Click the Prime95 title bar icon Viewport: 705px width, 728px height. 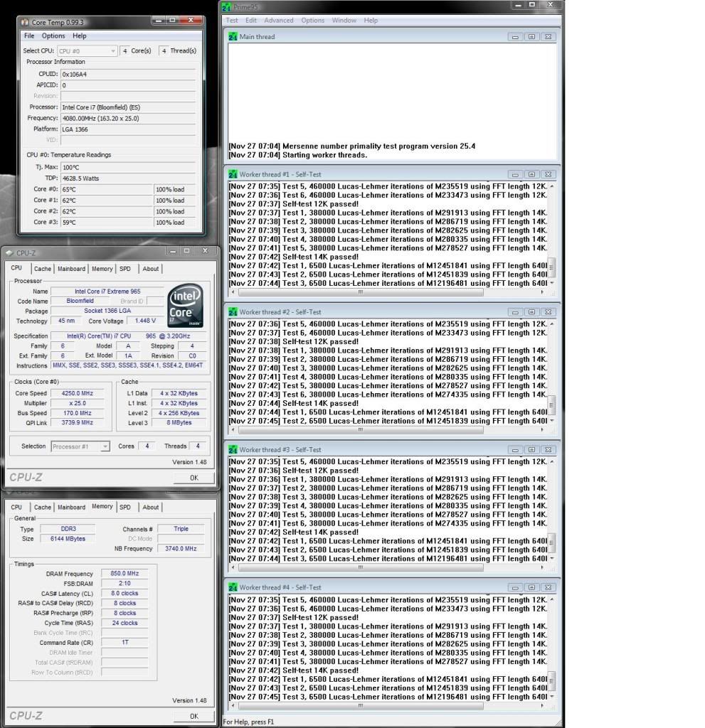click(227, 7)
